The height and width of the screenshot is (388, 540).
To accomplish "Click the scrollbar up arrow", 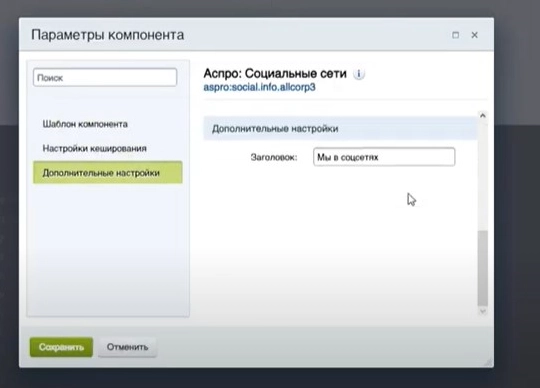I will (x=482, y=116).
